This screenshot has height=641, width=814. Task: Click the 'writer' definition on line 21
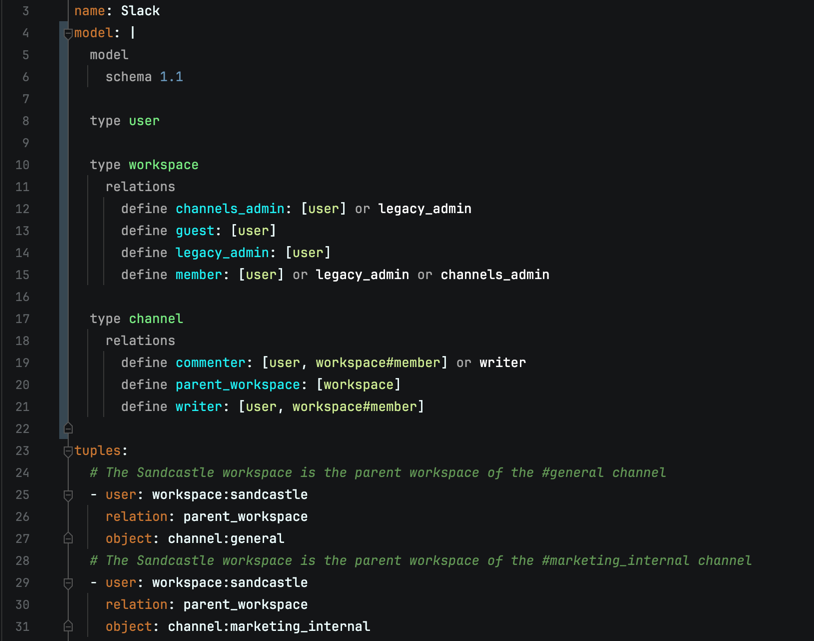coord(199,406)
